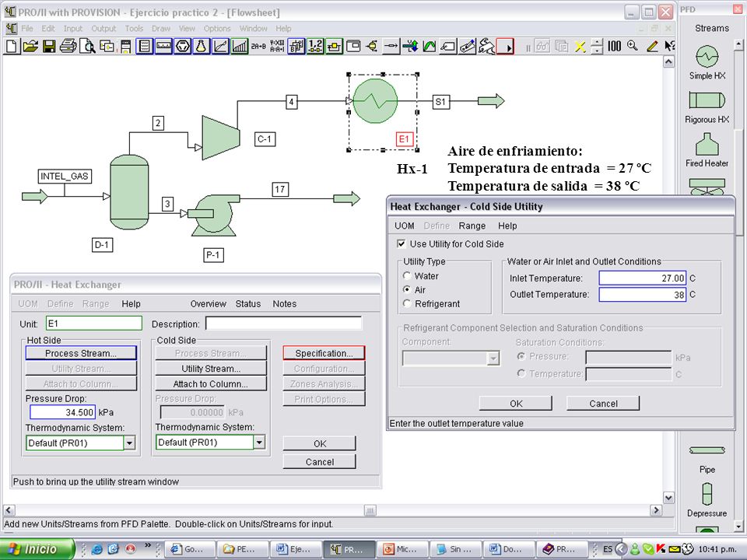Click the Open file folder icon
This screenshot has width=747, height=560.
30,46
